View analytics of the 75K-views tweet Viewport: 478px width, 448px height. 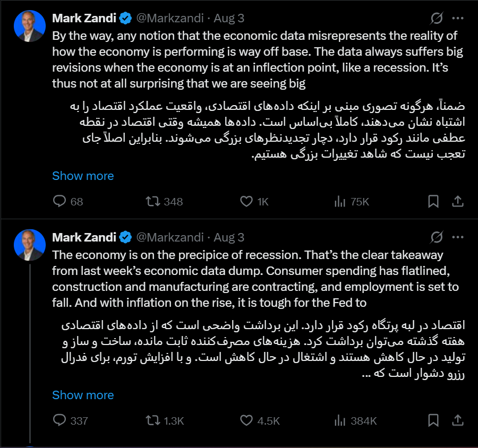[339, 202]
